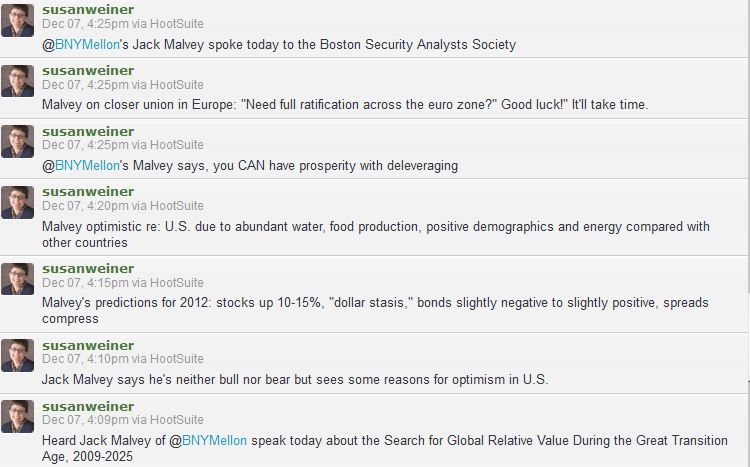
Task: Open avatar beside the neither bull nor bear tweet
Action: coord(17,356)
